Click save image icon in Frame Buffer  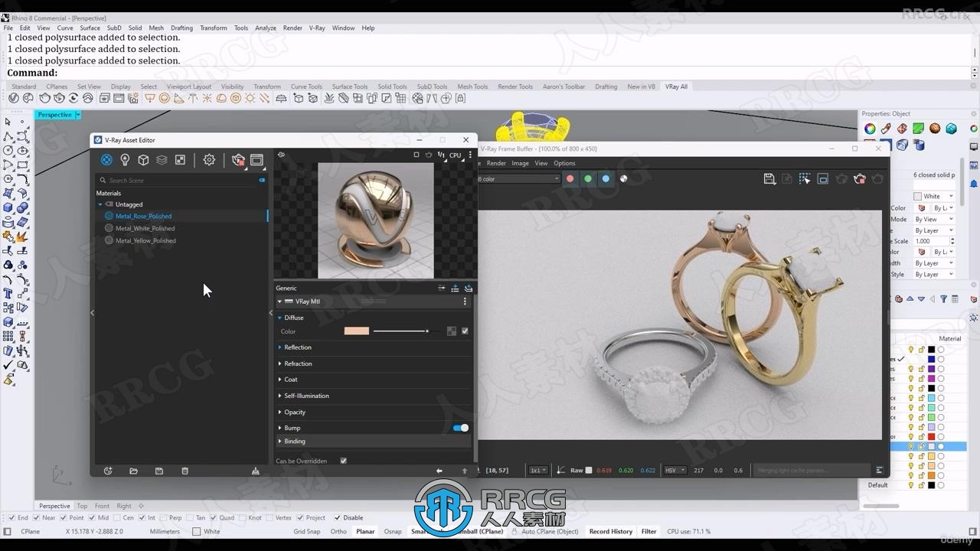(x=769, y=178)
